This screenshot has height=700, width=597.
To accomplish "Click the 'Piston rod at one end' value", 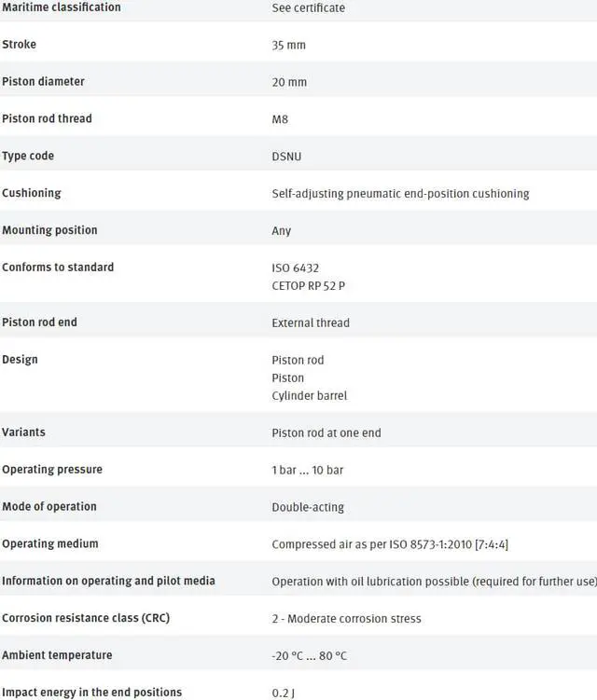I will pos(326,432).
